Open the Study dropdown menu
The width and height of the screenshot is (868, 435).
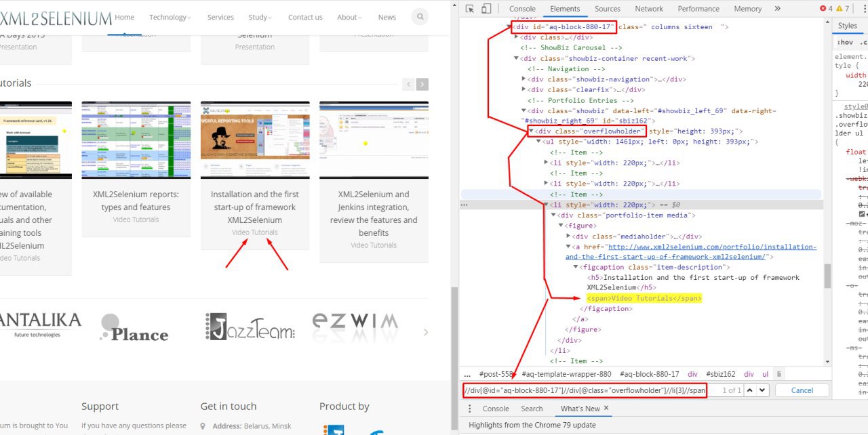click(260, 17)
